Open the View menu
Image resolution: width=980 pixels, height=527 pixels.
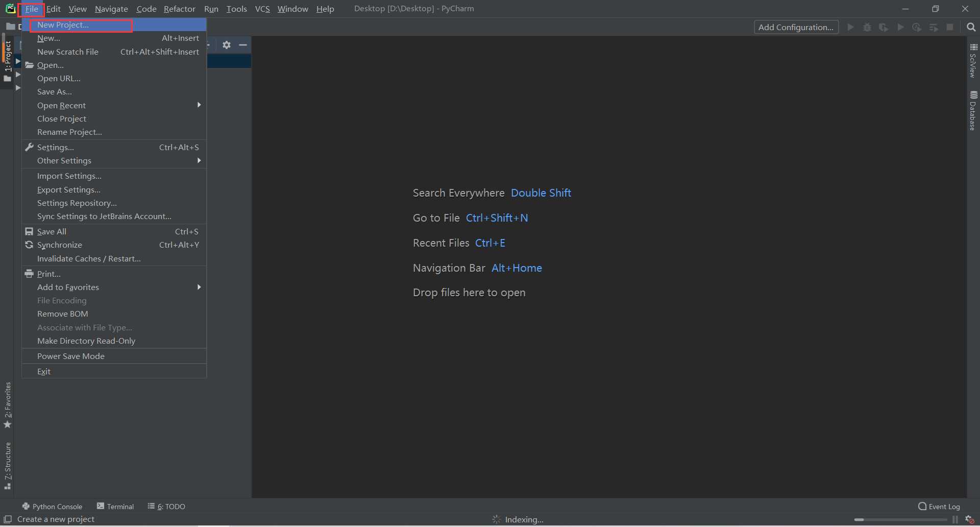(78, 9)
